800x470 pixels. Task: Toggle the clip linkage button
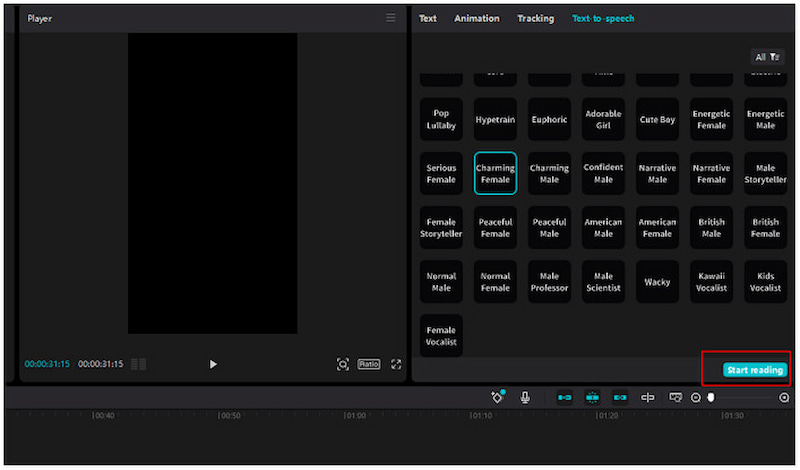click(x=620, y=397)
